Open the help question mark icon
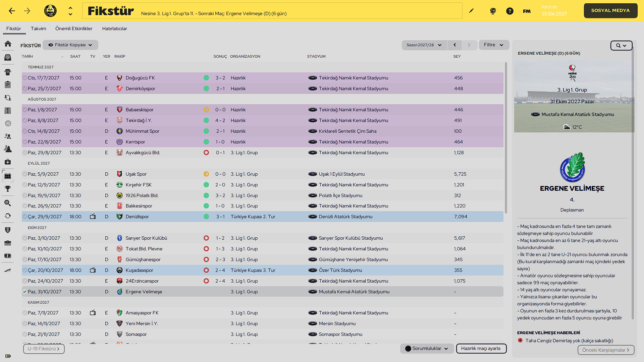The width and height of the screenshot is (644, 362). (x=509, y=11)
